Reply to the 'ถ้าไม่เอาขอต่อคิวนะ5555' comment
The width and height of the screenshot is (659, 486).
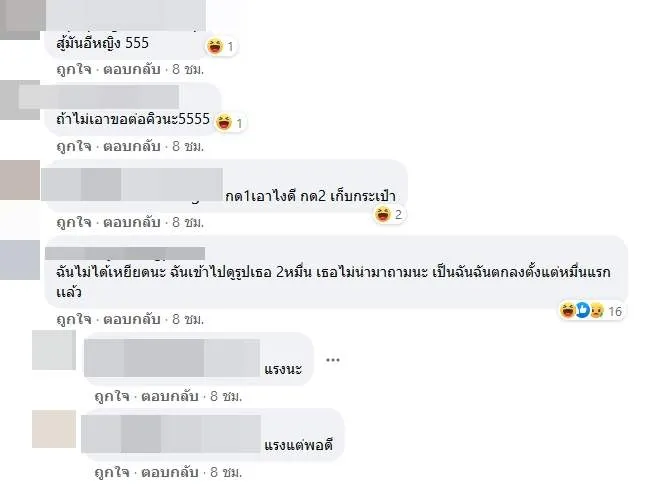coord(132,146)
